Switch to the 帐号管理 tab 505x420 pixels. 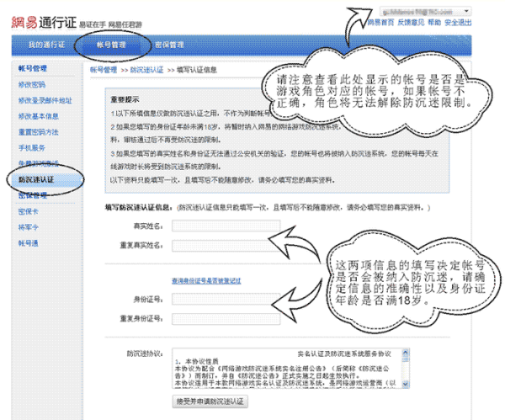111,45
